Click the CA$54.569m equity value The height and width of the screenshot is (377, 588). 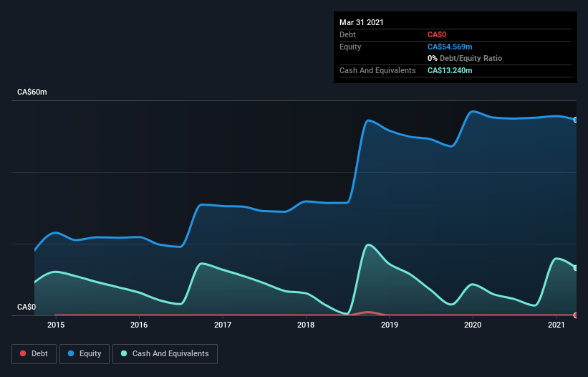coord(450,47)
